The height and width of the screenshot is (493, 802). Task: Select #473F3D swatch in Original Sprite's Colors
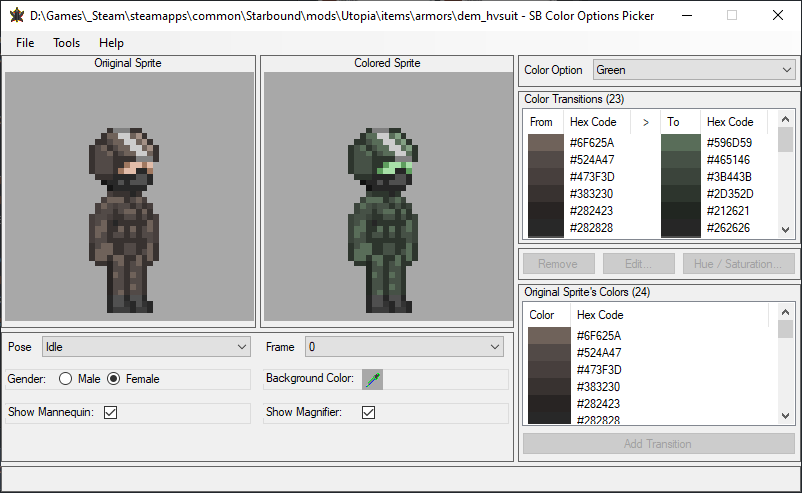tap(549, 370)
